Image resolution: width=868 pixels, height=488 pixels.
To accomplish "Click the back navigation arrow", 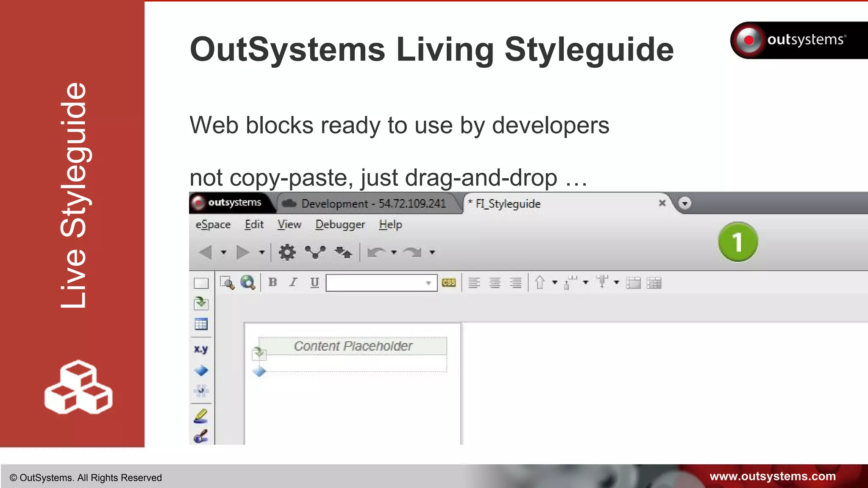I will [206, 252].
